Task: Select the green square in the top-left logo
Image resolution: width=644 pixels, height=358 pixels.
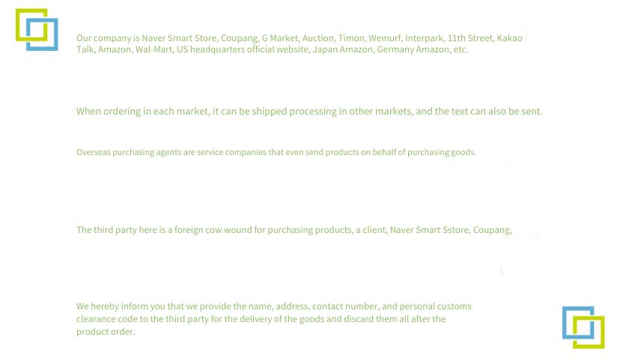Action: (31, 25)
